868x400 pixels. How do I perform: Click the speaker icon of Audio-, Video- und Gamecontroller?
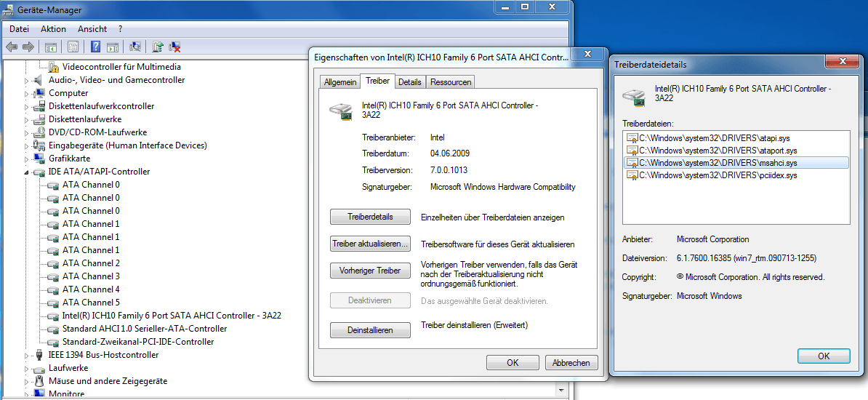click(39, 80)
